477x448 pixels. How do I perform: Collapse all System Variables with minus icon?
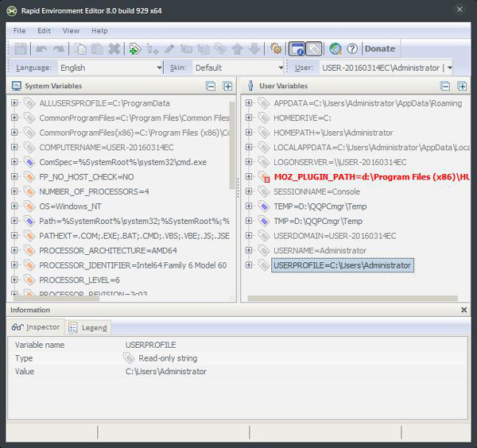pos(211,86)
